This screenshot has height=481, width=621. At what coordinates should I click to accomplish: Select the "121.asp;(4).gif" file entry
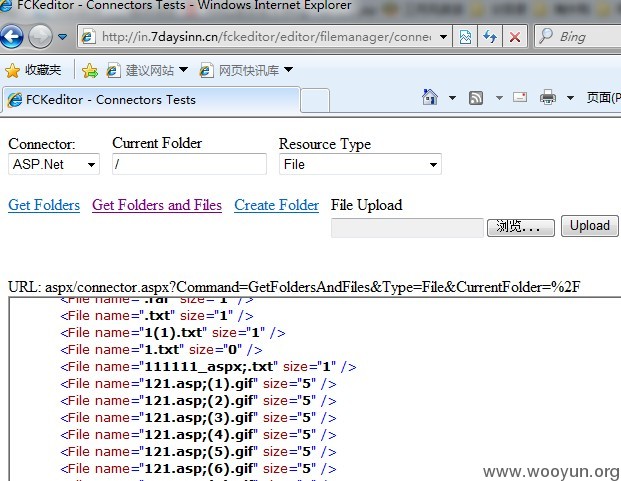pos(198,435)
